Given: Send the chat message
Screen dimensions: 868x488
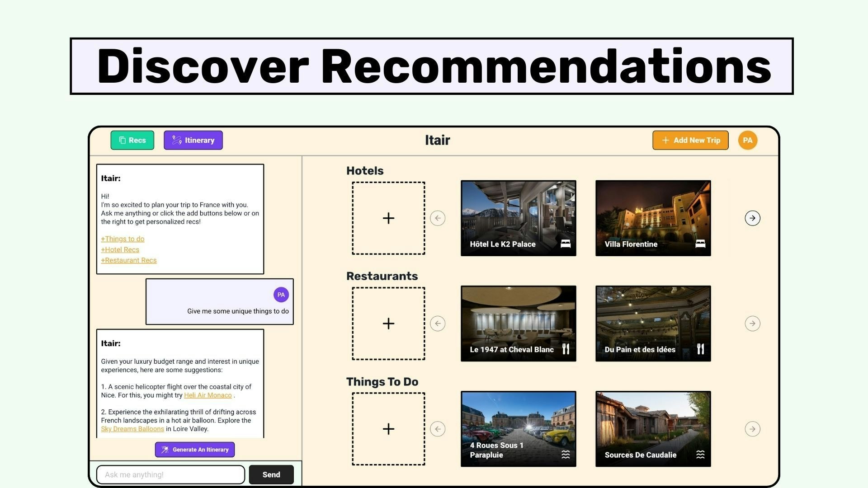Looking at the screenshot, I should [271, 474].
